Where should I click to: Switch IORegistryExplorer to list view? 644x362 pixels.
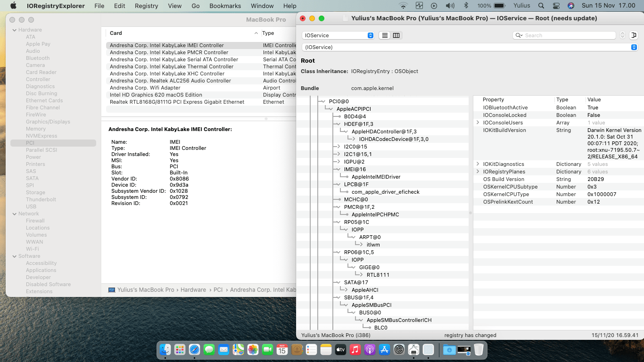click(385, 35)
